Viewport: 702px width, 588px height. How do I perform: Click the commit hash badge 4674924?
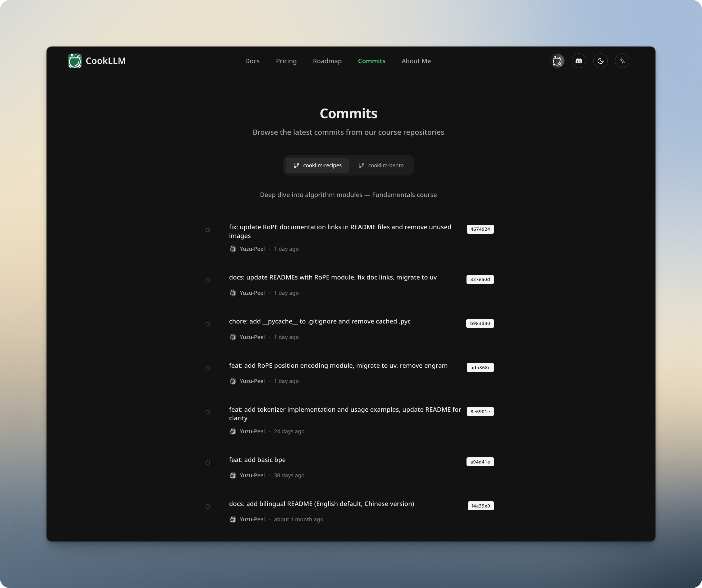[x=480, y=229]
